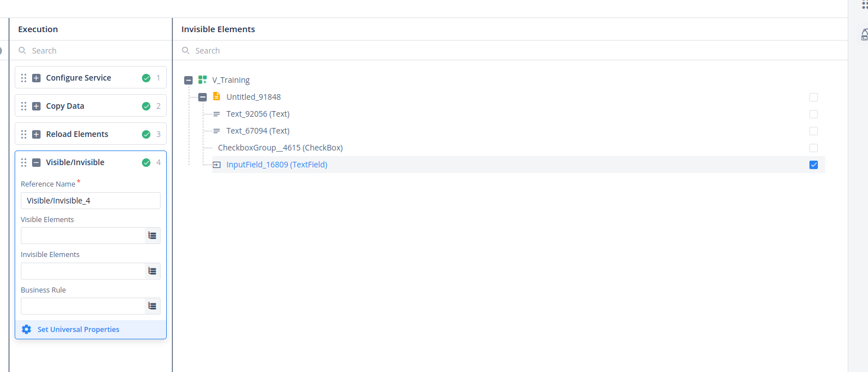Screen dimensions: 868x372
Task: Click the Business Rule input field
Action: click(83, 306)
